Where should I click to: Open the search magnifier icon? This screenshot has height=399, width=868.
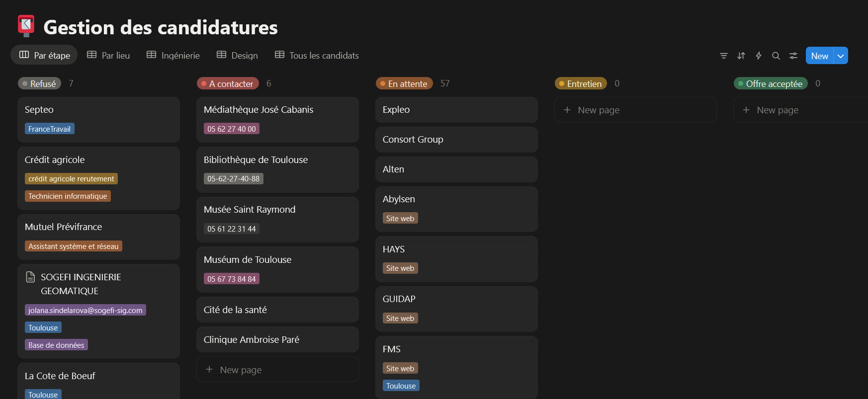pos(776,56)
